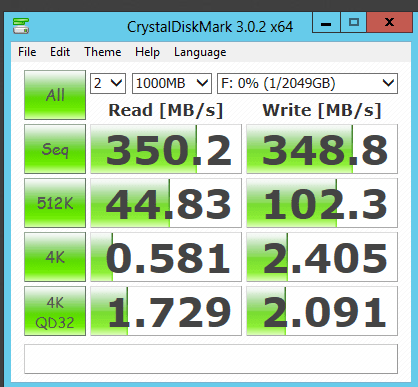Click the empty comment field at bottom
This screenshot has width=418, height=387.
point(211,359)
